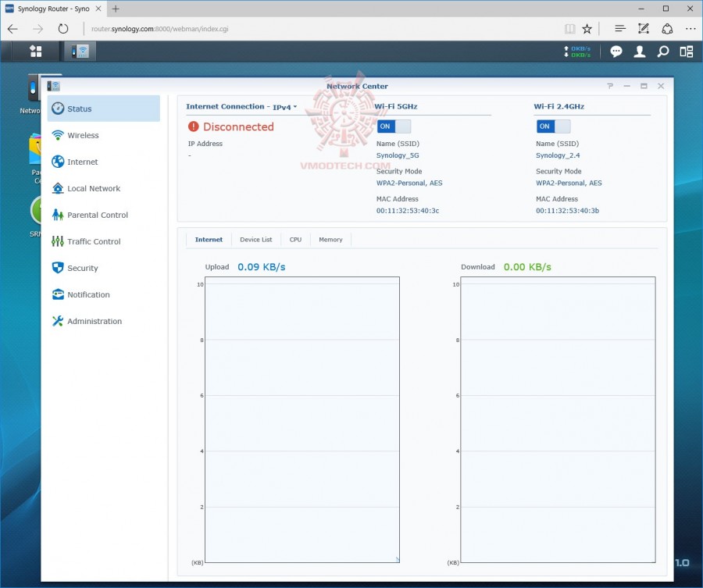Open the Administration section
The image size is (703, 588).
104,321
